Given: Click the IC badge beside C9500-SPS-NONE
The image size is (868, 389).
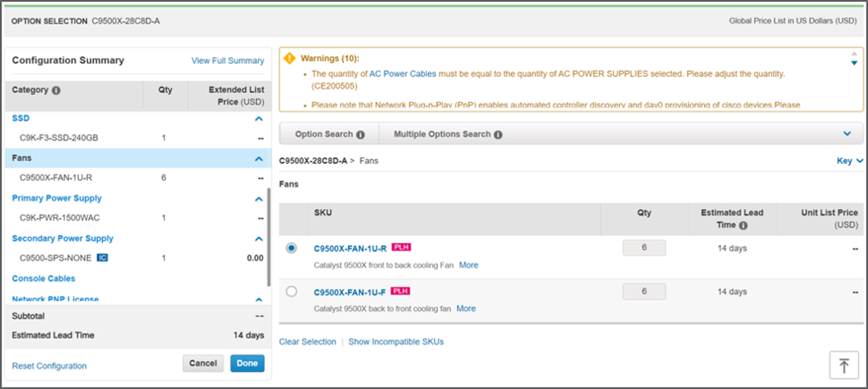Looking at the screenshot, I should [x=102, y=258].
